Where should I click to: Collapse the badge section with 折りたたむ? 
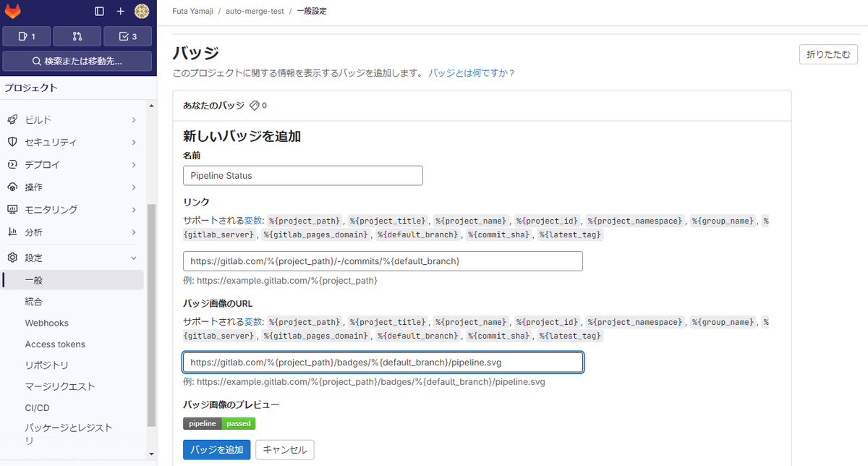pos(828,54)
